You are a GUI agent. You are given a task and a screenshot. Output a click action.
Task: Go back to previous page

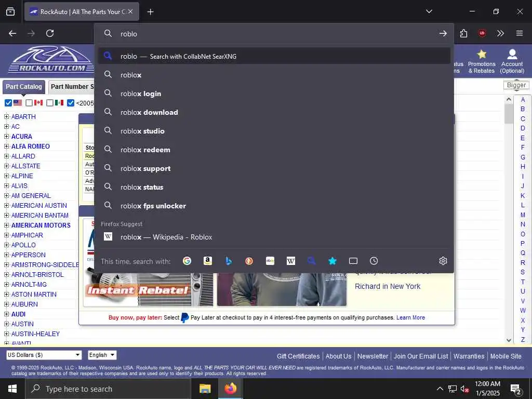tap(12, 33)
